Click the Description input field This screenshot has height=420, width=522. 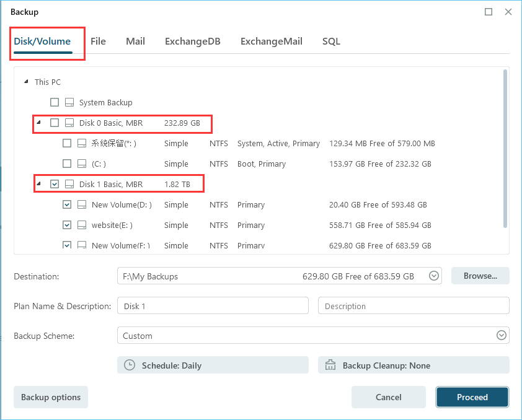[x=413, y=306]
